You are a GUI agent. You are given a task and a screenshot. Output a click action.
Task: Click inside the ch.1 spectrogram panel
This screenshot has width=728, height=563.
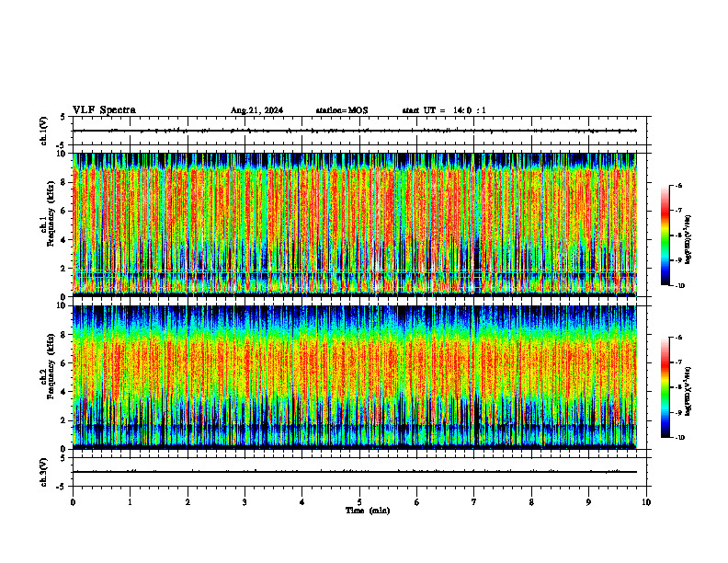click(355, 224)
